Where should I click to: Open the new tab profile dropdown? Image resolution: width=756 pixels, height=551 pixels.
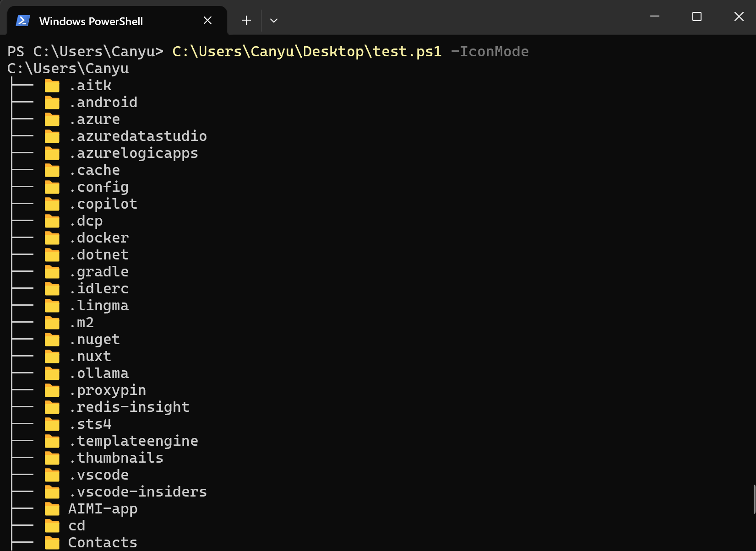click(274, 21)
